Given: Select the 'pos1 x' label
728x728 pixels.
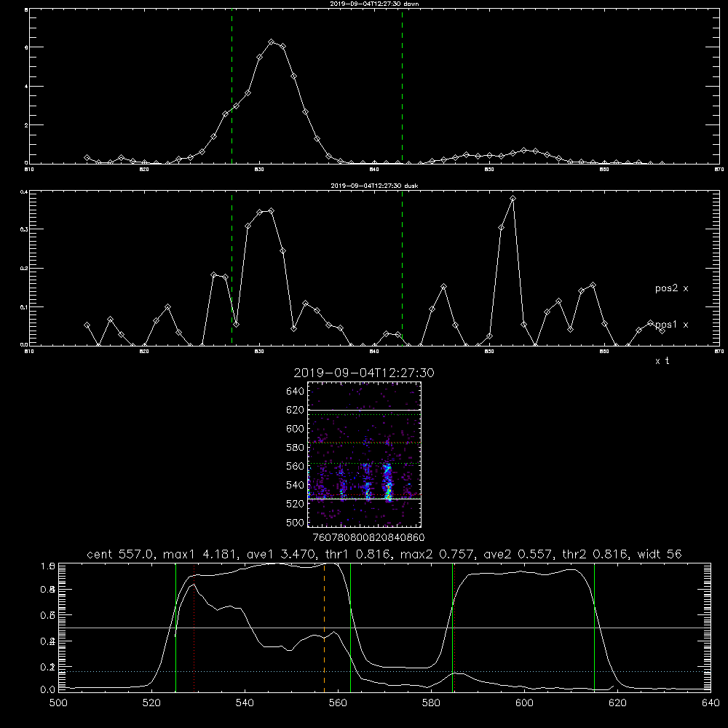Looking at the screenshot, I should tap(671, 325).
